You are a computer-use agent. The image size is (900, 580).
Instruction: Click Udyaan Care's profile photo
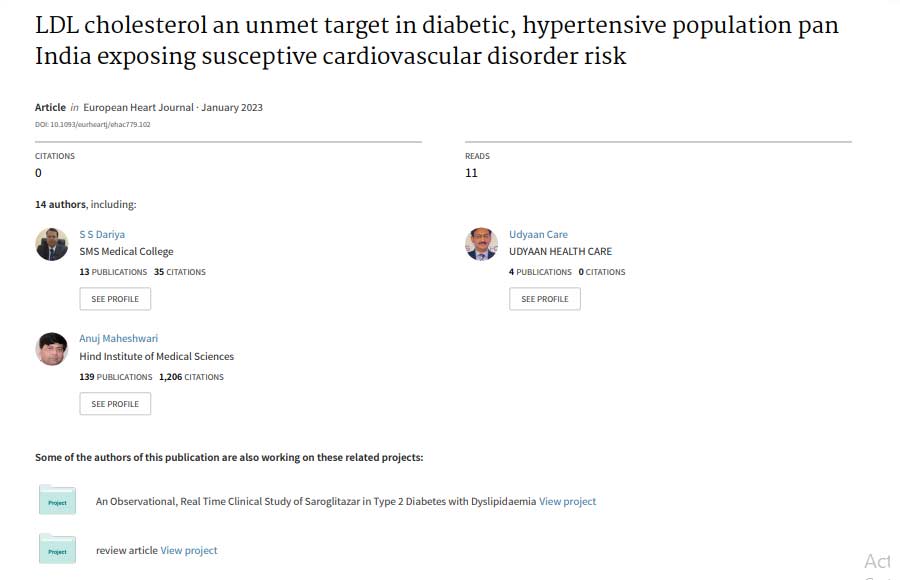(481, 244)
